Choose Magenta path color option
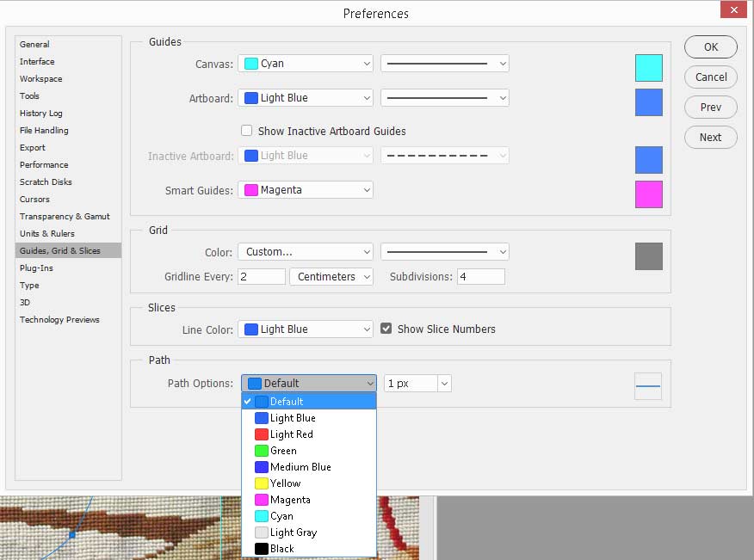This screenshot has width=754, height=560. pyautogui.click(x=309, y=500)
